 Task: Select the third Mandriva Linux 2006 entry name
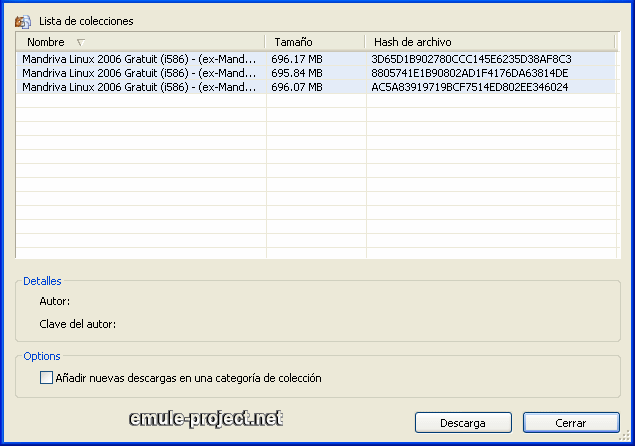click(139, 87)
